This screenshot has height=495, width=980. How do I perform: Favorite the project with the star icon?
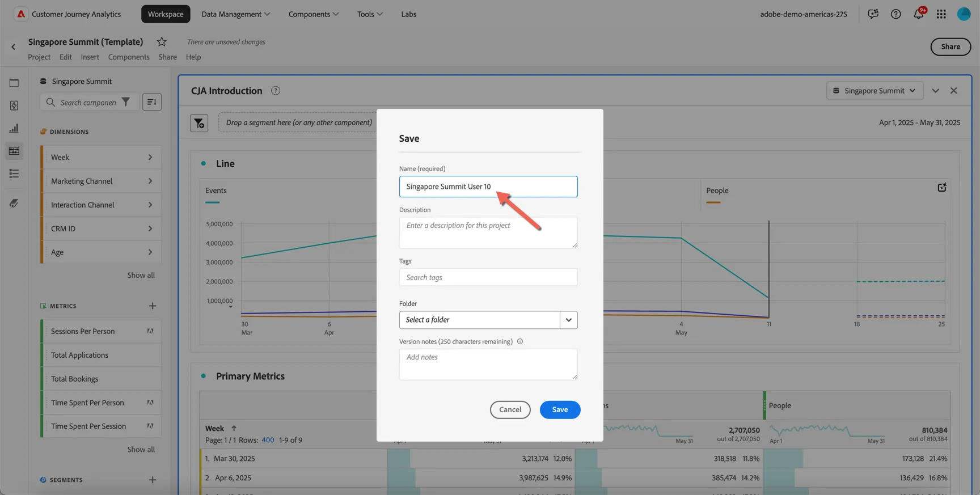(x=162, y=41)
